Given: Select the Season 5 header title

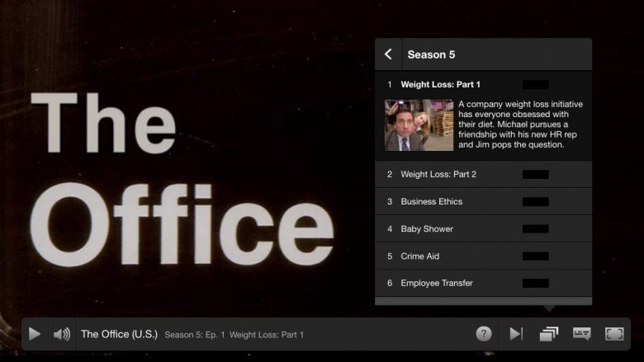Looking at the screenshot, I should coord(431,54).
